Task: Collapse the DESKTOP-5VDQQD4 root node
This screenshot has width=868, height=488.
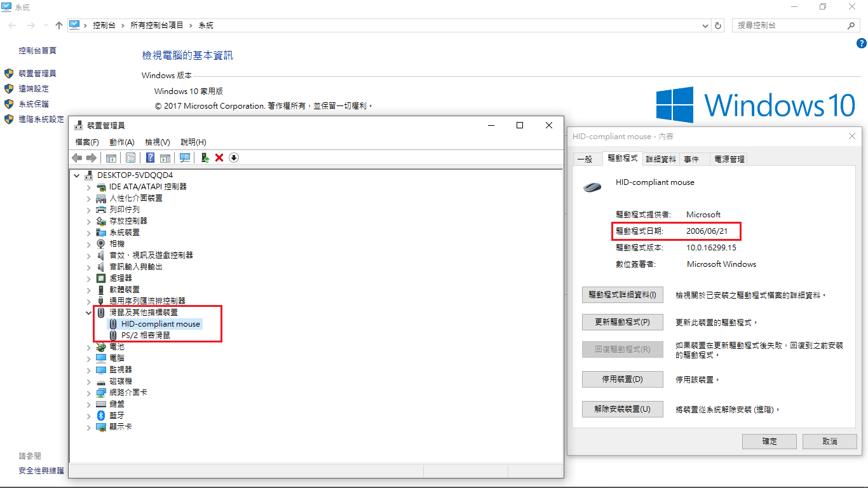Action: pyautogui.click(x=77, y=175)
